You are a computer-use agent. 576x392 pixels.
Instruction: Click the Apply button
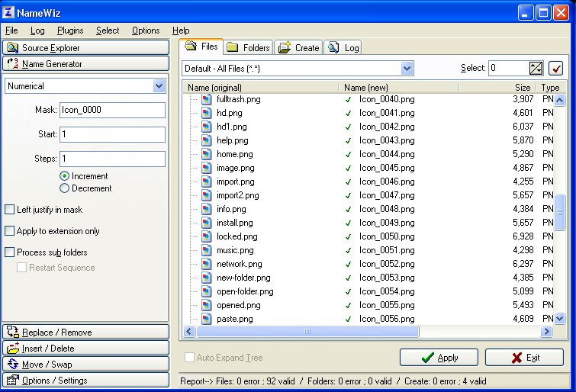click(439, 358)
